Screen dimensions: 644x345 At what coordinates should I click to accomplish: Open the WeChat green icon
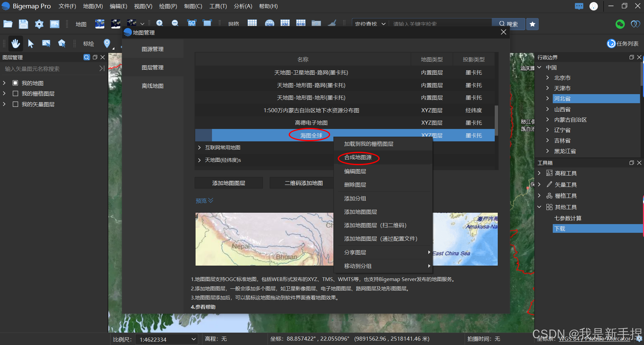click(x=620, y=24)
